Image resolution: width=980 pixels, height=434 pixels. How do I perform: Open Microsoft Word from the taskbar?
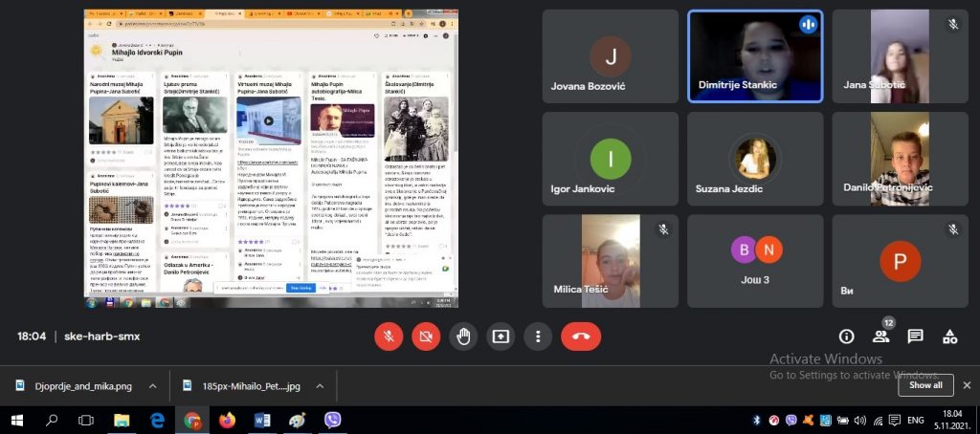(x=262, y=420)
